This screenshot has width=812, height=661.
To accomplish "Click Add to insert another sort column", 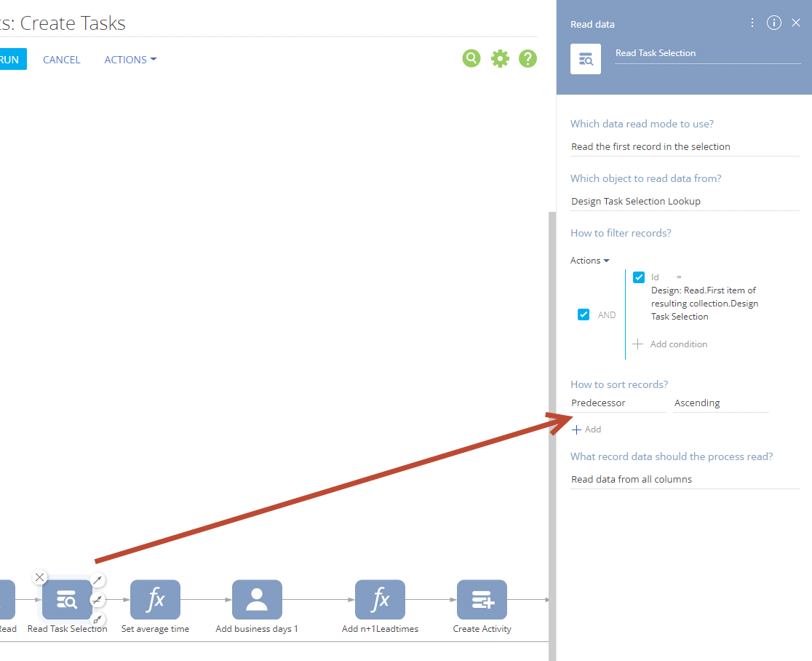I will (x=586, y=429).
